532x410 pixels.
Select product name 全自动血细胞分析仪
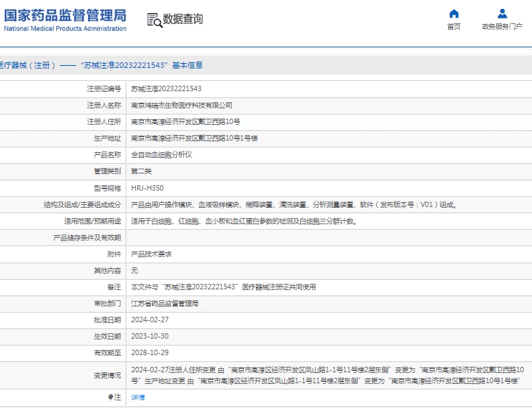click(x=161, y=155)
